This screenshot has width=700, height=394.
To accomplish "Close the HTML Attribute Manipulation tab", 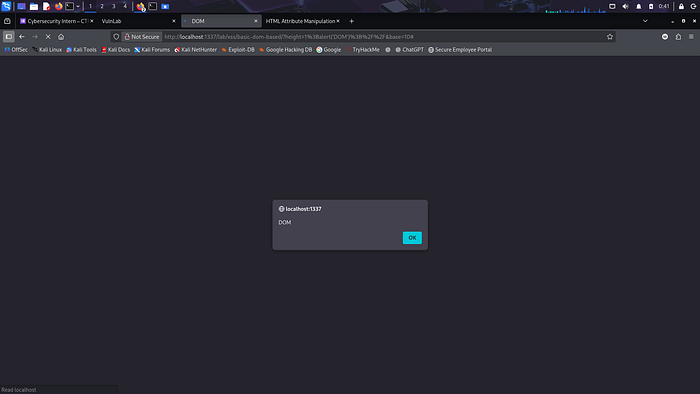I will pyautogui.click(x=338, y=21).
